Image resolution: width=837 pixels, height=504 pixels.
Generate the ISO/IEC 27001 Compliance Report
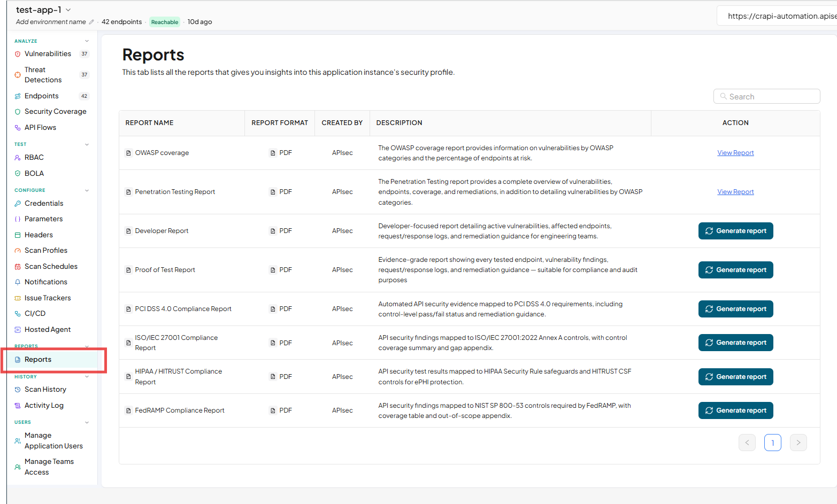point(735,343)
